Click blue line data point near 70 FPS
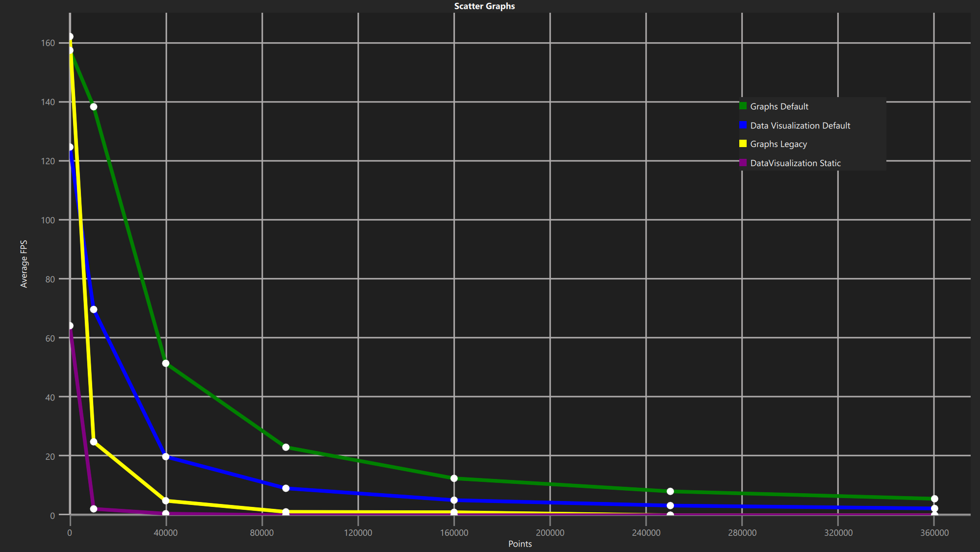Image resolution: width=980 pixels, height=552 pixels. coord(94,309)
